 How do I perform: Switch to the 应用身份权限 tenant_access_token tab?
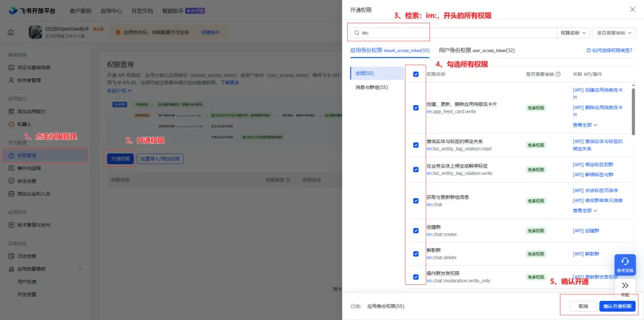tap(389, 51)
